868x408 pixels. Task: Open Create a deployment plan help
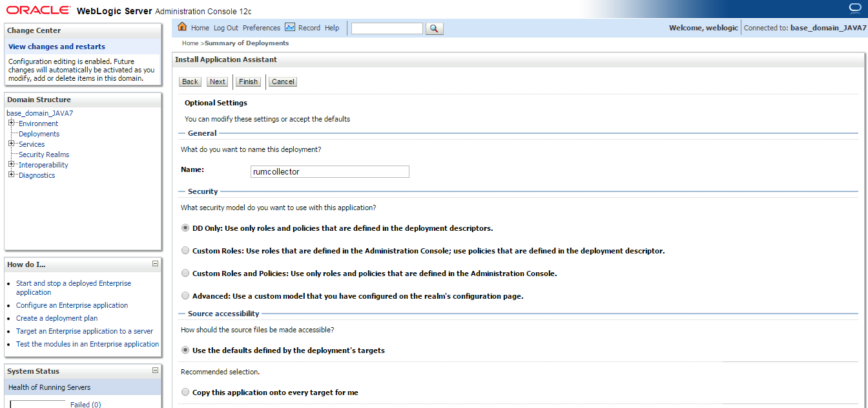coord(57,318)
